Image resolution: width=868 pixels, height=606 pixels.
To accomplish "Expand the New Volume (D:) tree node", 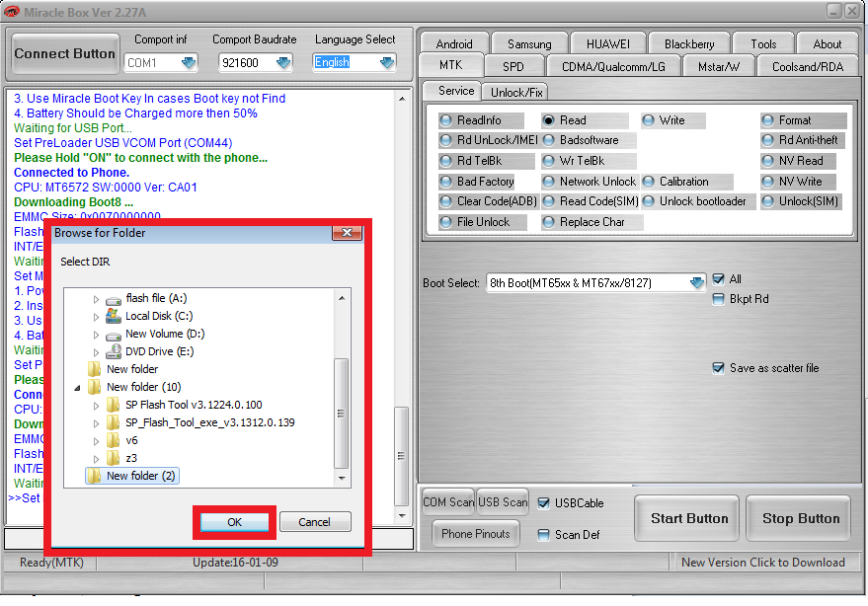I will pos(96,335).
